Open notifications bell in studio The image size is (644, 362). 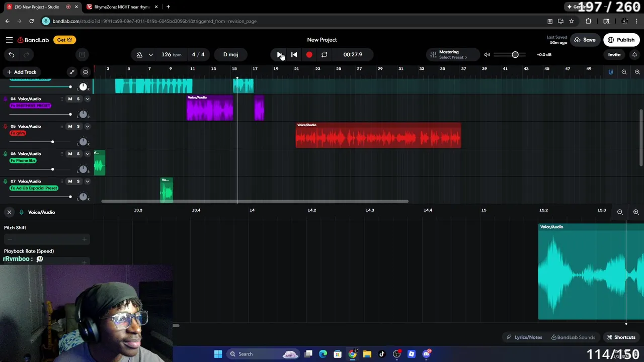point(634,54)
